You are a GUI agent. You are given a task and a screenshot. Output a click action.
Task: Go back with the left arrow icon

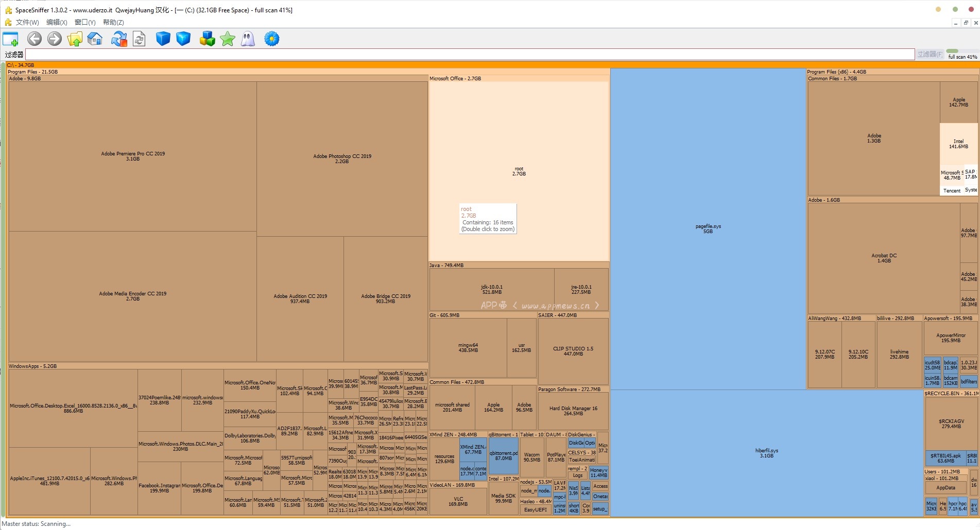pyautogui.click(x=35, y=39)
